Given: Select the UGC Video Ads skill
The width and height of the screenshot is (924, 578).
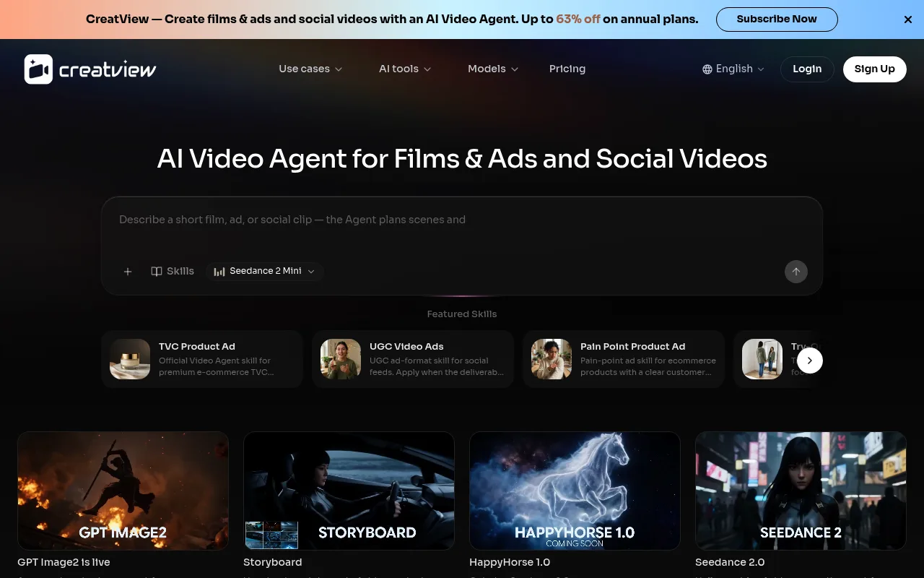Looking at the screenshot, I should [x=413, y=360].
